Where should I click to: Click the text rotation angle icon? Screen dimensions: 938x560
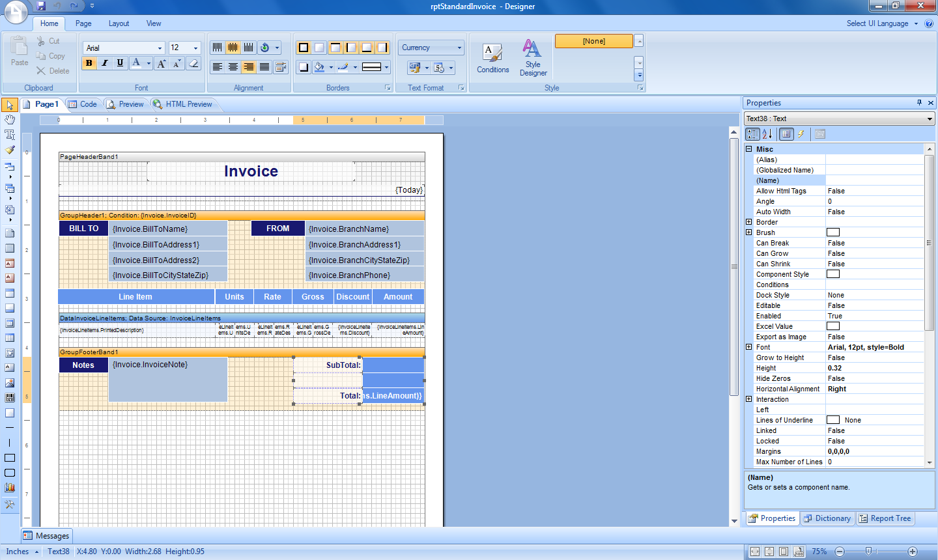pos(264,48)
